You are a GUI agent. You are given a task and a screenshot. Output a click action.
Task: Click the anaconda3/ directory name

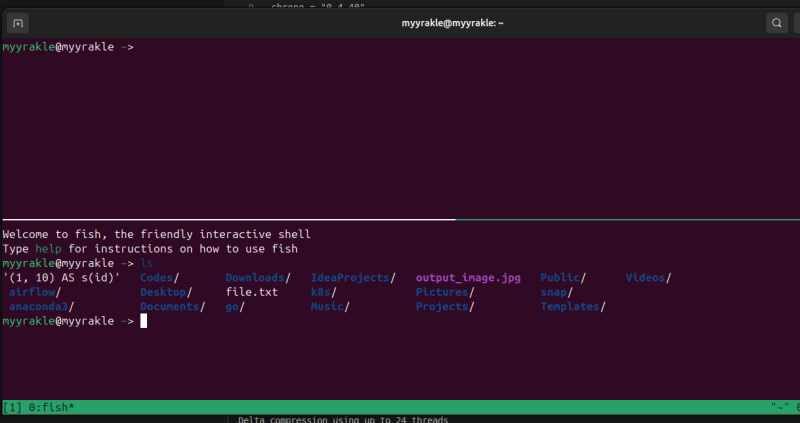point(40,307)
